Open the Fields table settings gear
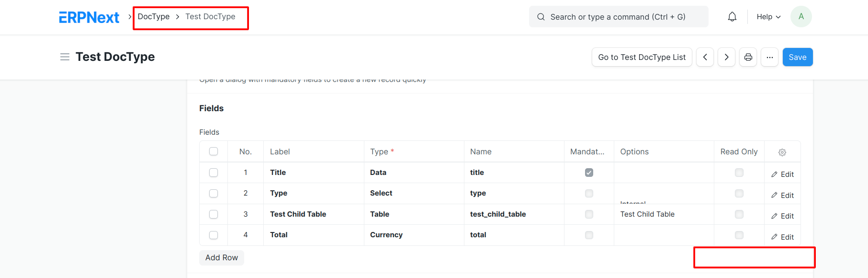Image resolution: width=868 pixels, height=278 pixels. click(x=782, y=152)
